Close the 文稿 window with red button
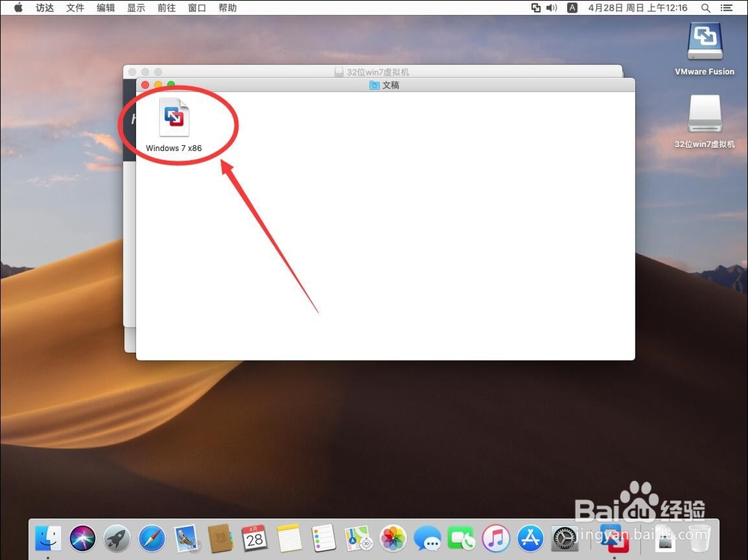This screenshot has height=560, width=748. pos(145,85)
